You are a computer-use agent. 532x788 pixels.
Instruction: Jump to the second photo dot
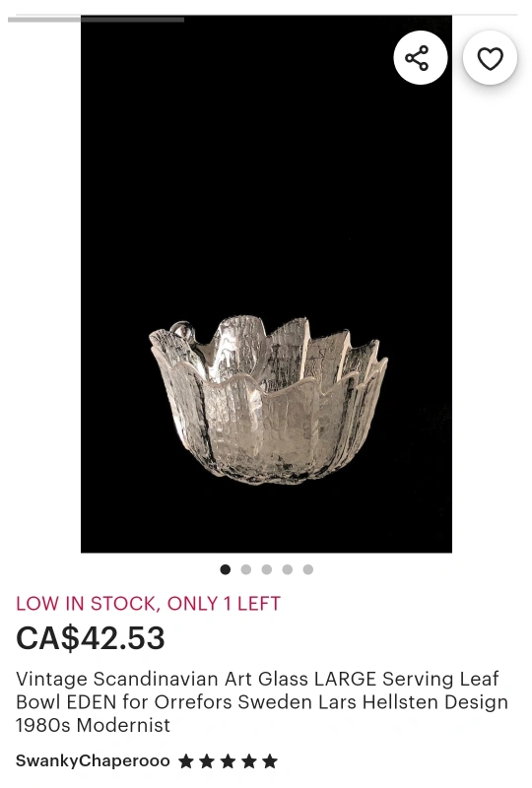[x=246, y=569]
